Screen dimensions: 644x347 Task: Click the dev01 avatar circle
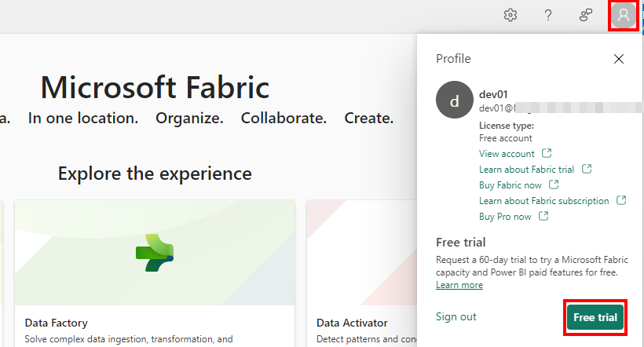tap(454, 100)
